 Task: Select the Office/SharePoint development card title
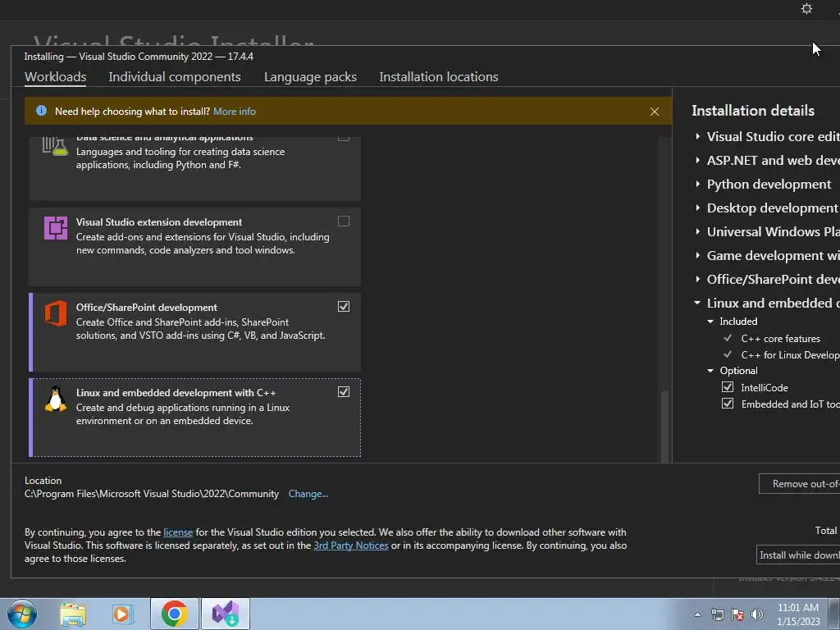(x=147, y=308)
